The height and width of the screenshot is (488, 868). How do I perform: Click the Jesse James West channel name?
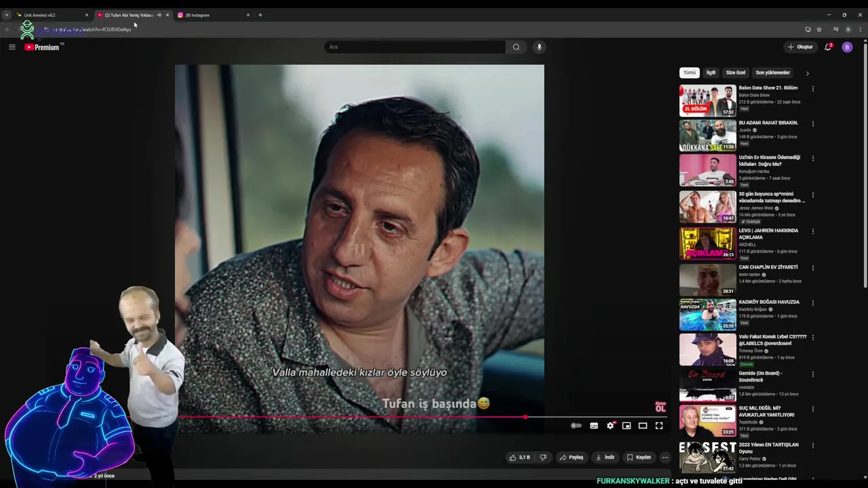(755, 208)
